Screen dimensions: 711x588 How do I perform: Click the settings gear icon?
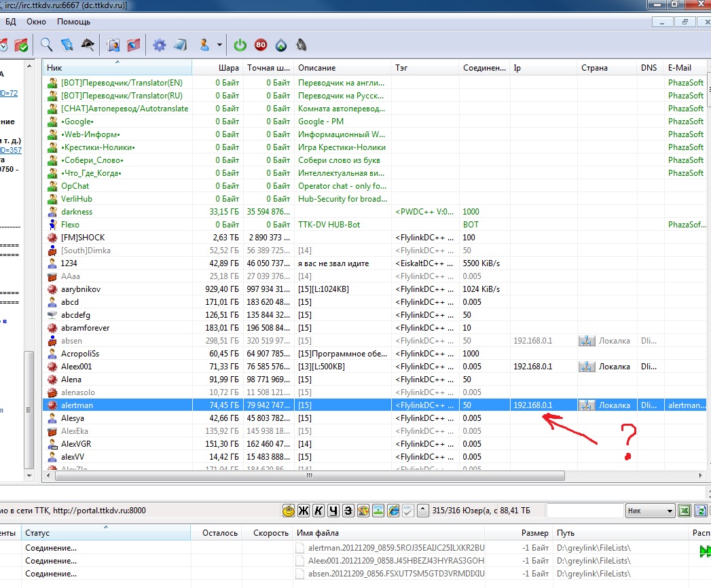point(159,45)
